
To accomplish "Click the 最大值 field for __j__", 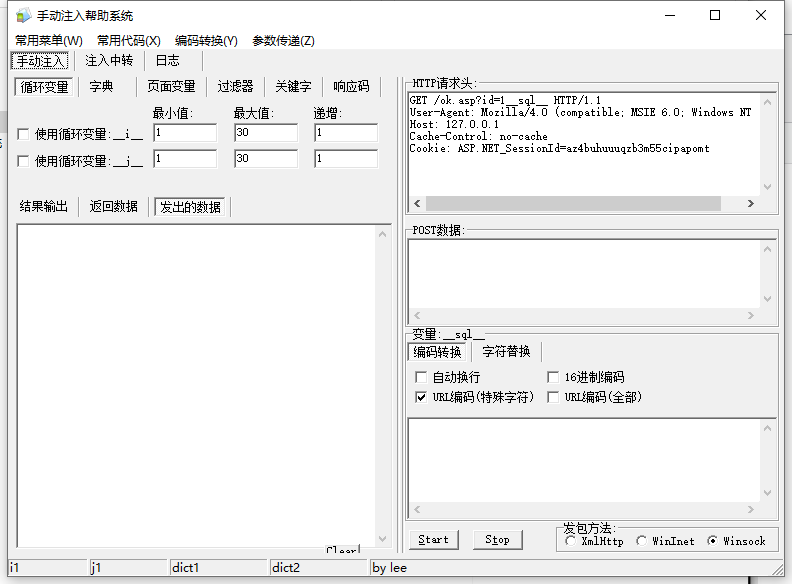I will coord(266,159).
